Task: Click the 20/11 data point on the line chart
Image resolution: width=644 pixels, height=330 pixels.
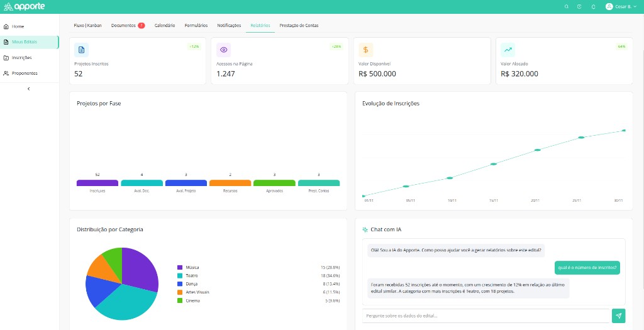Action: [537, 150]
